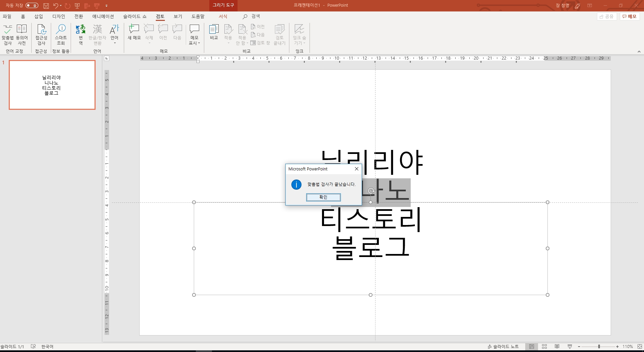The height and width of the screenshot is (352, 644).
Task: Switch to the 도움말 help tab
Action: coord(198,16)
